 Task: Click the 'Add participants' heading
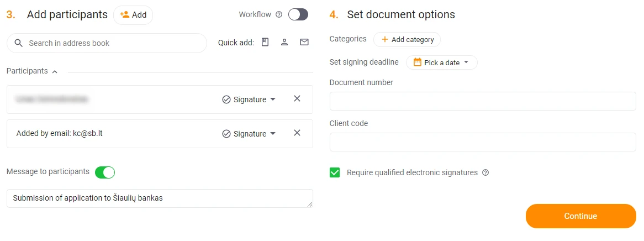tap(67, 14)
